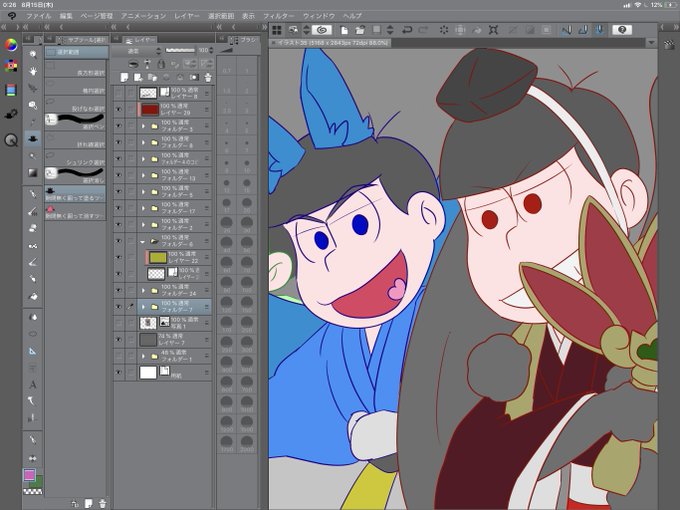Hide the 74% レイヤー 7 layer
Viewport: 680px width, 510px height.
119,340
